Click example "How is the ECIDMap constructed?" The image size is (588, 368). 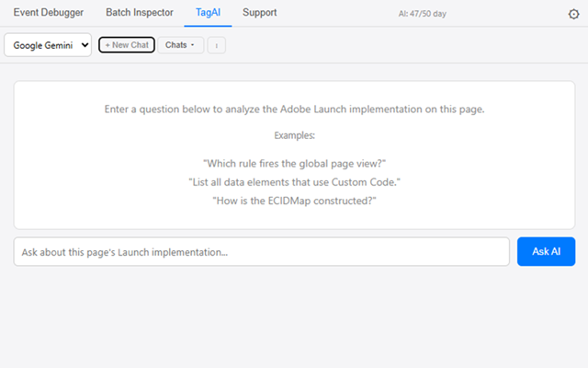pos(294,201)
